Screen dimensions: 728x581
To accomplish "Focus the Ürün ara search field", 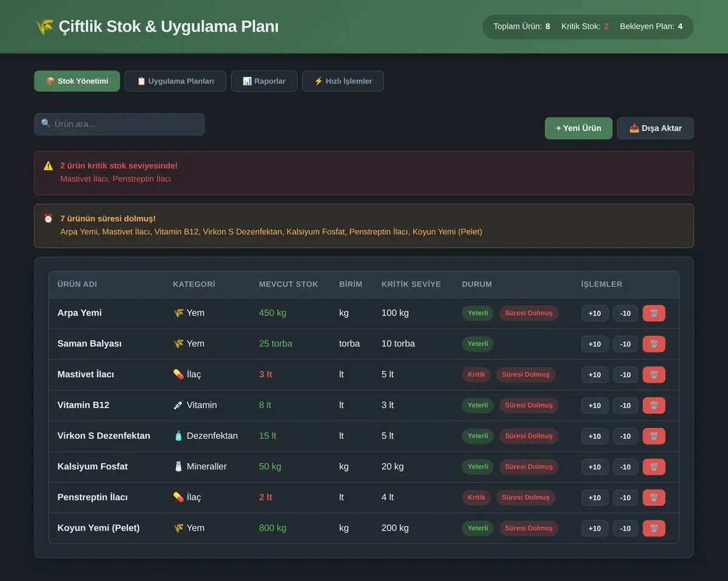I will coord(120,124).
